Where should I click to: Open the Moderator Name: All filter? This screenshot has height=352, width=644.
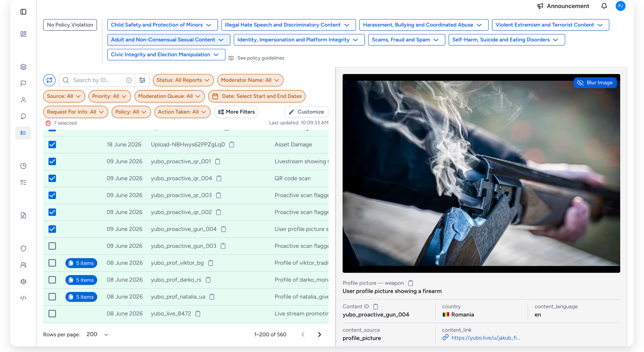pos(250,80)
